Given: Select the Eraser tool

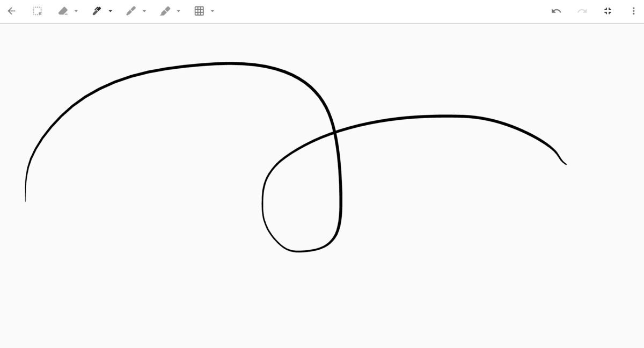Looking at the screenshot, I should click(x=64, y=11).
